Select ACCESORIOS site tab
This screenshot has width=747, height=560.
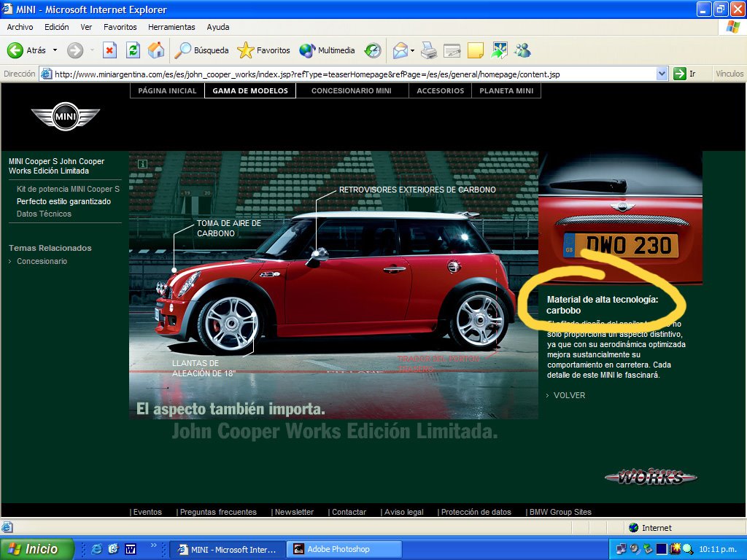(x=440, y=90)
